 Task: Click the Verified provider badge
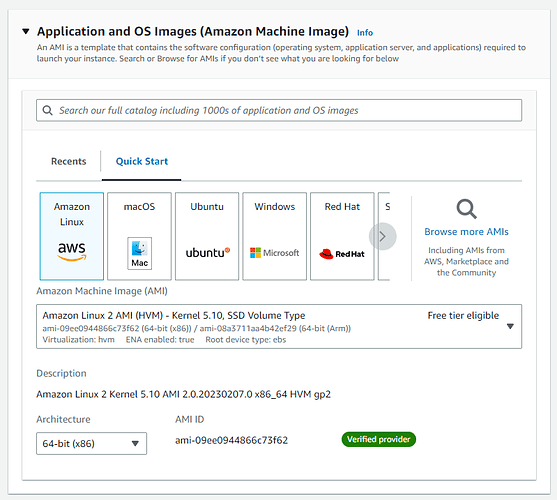[x=379, y=439]
